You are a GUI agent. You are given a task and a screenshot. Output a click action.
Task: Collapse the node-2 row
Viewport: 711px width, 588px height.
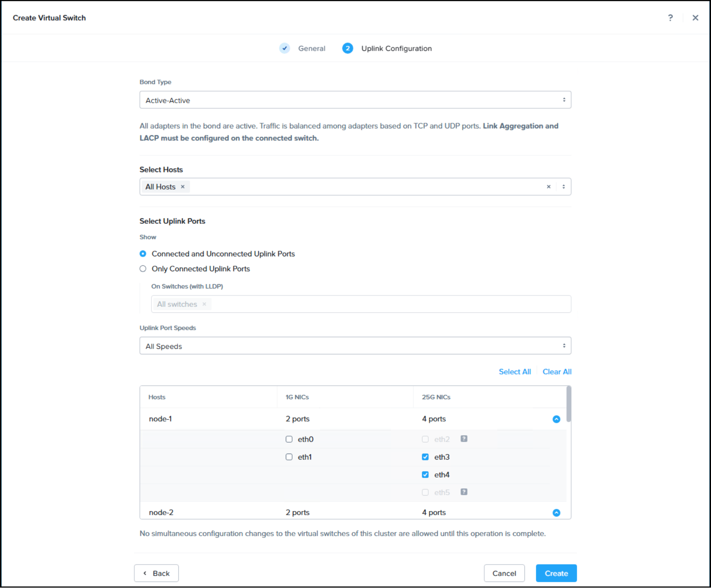click(x=556, y=512)
